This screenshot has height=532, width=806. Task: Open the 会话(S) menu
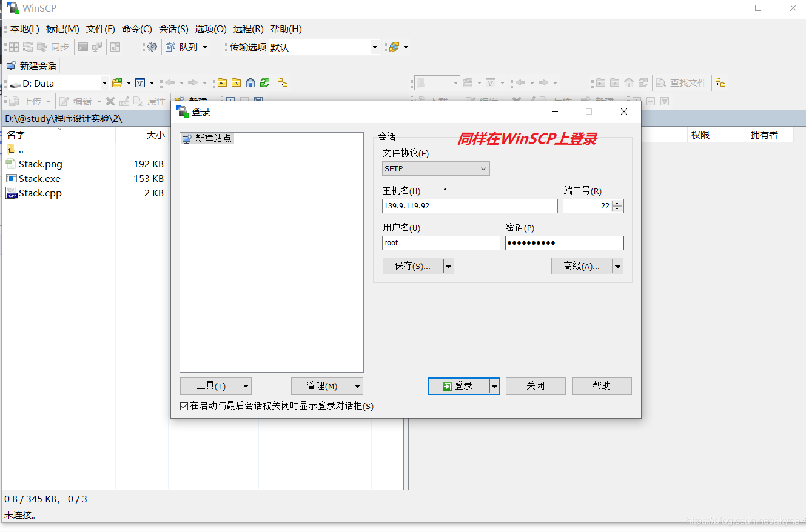point(173,28)
